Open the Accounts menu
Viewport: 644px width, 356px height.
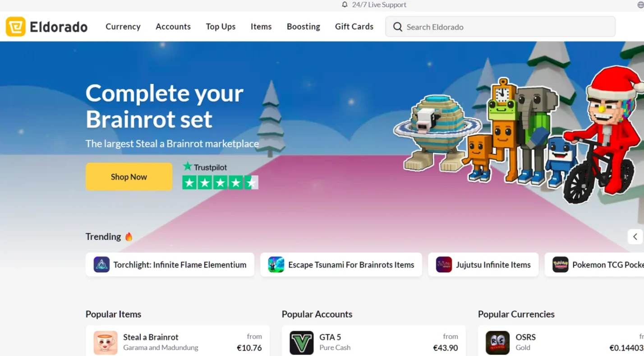coord(173,27)
